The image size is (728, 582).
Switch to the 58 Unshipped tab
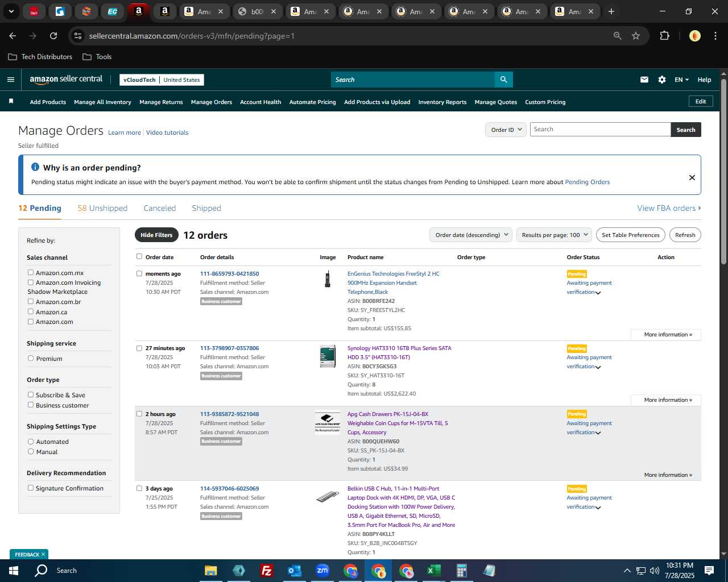tap(102, 208)
